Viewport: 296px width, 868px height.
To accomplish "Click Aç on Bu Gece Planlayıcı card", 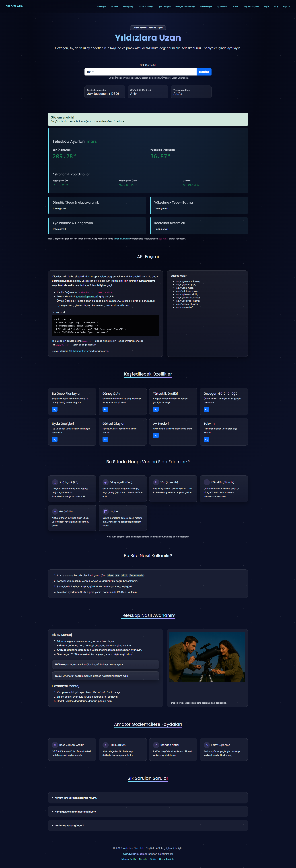I will point(55,409).
